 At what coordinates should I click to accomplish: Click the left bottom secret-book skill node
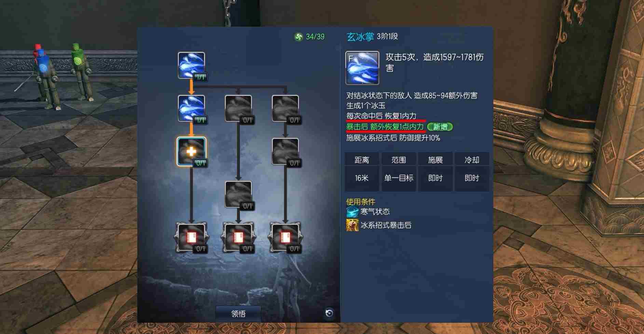click(x=191, y=237)
